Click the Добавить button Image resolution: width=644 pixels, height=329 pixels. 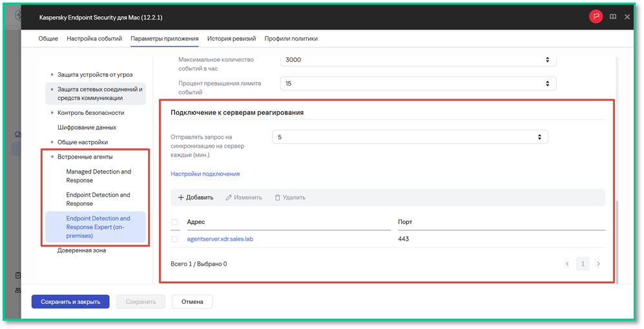(196, 197)
